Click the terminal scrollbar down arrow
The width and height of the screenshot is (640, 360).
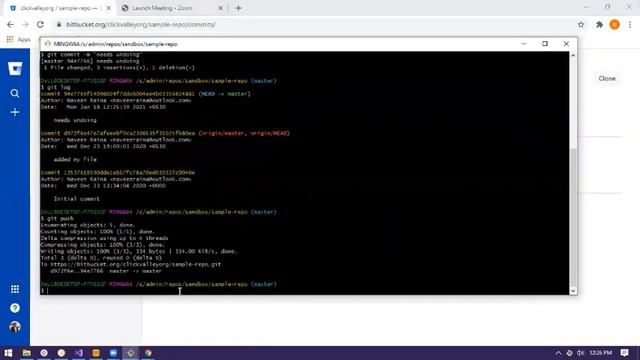[573, 291]
